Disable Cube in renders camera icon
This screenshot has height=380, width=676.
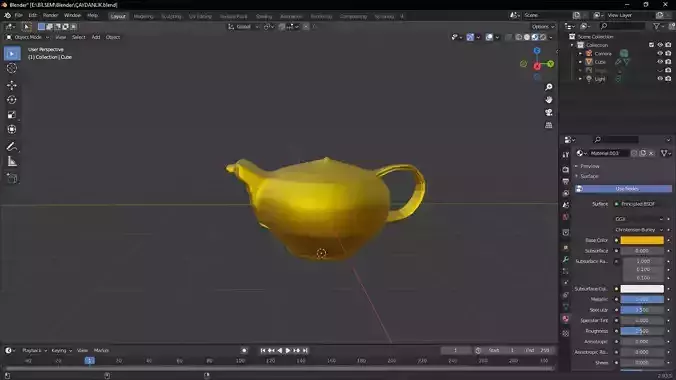pos(668,62)
